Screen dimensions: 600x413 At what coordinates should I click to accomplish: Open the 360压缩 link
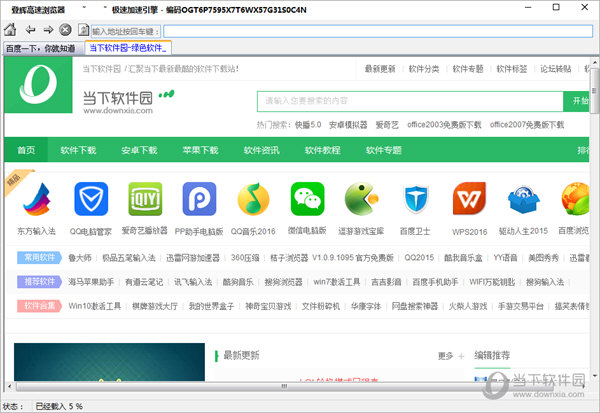[x=245, y=258]
